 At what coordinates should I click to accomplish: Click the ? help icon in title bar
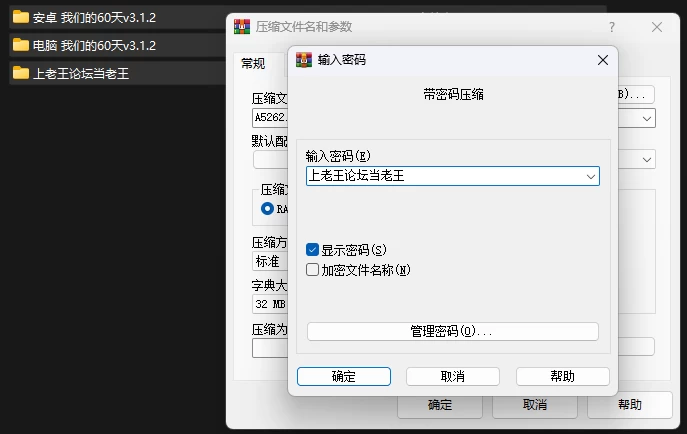tap(612, 27)
